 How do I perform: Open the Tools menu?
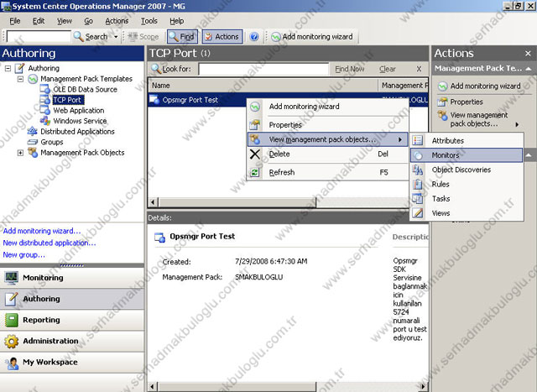(149, 21)
